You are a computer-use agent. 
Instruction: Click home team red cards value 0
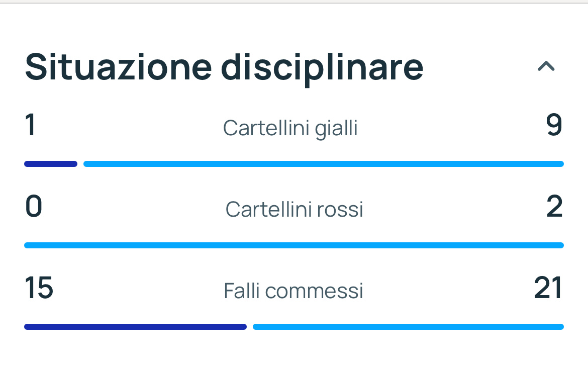tap(33, 206)
